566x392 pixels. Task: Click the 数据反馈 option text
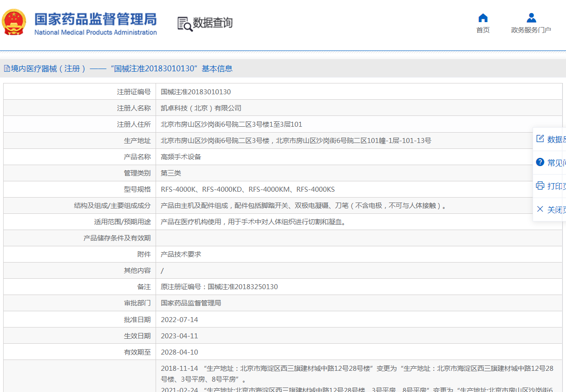pos(557,139)
